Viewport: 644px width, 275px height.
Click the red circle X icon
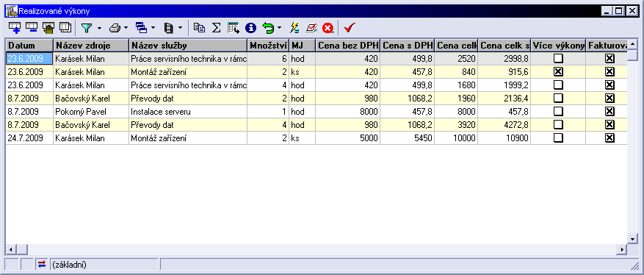point(328,28)
